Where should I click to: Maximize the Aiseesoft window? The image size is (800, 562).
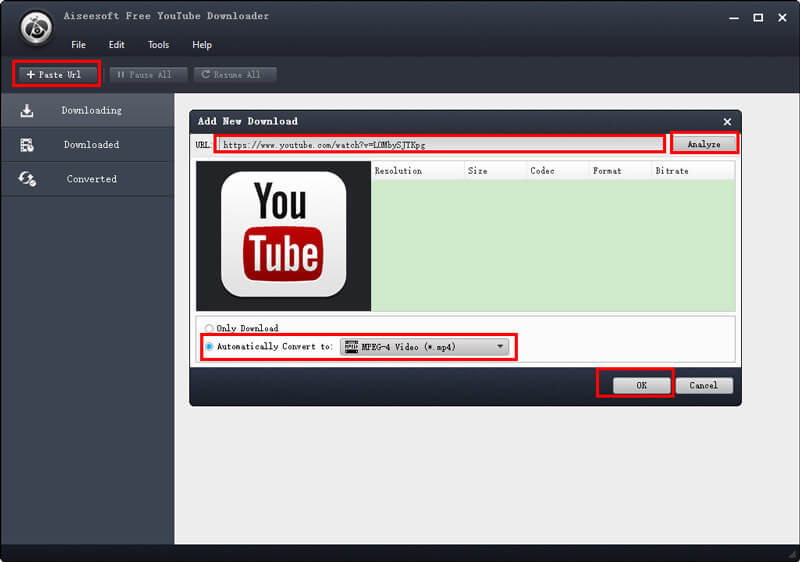pos(758,18)
